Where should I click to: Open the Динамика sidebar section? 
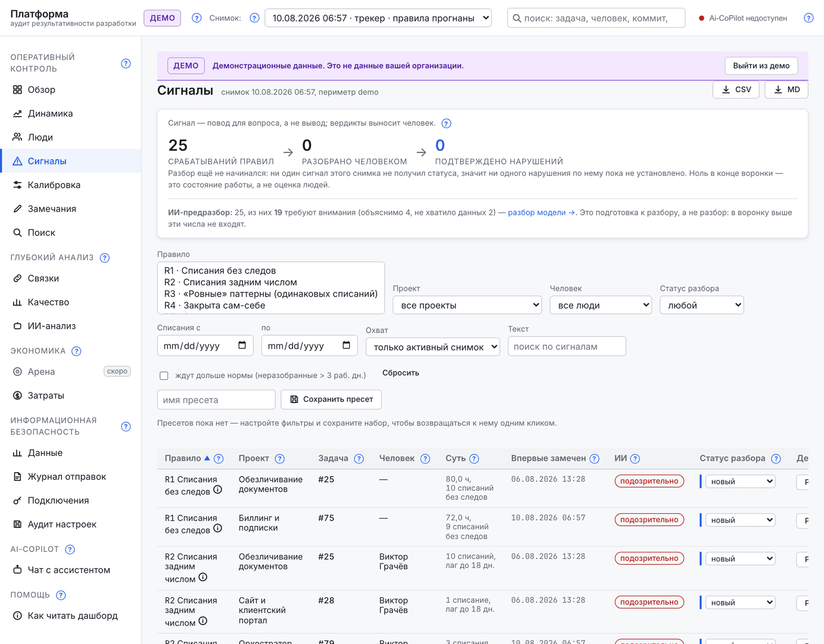point(71,113)
